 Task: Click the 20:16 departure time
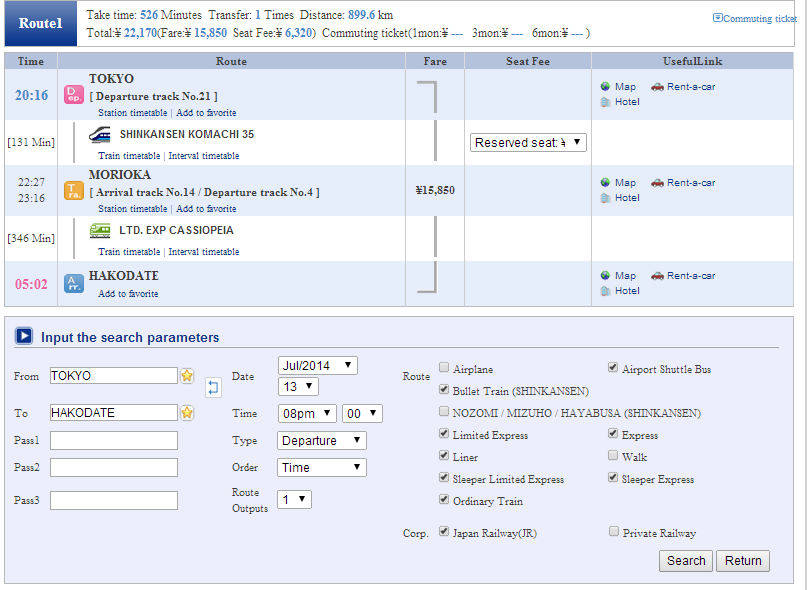pos(31,95)
